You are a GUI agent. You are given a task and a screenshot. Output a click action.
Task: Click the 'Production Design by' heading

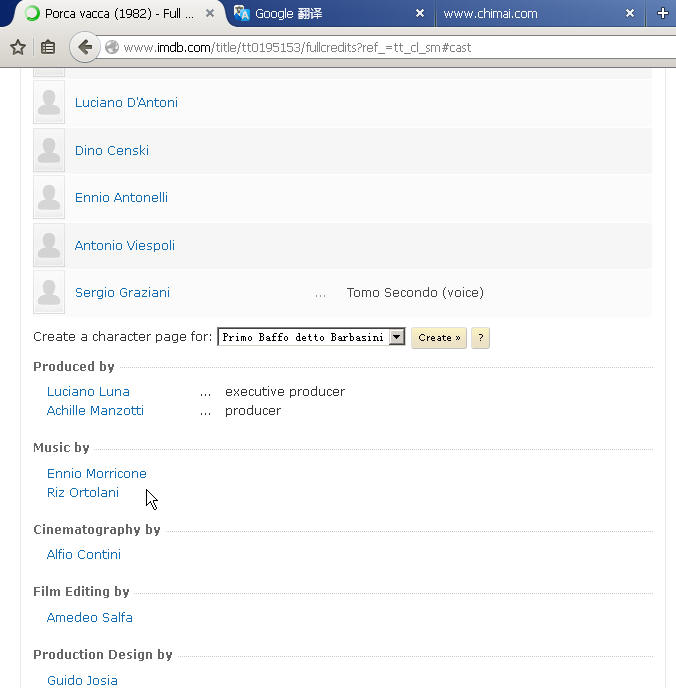[x=103, y=655]
